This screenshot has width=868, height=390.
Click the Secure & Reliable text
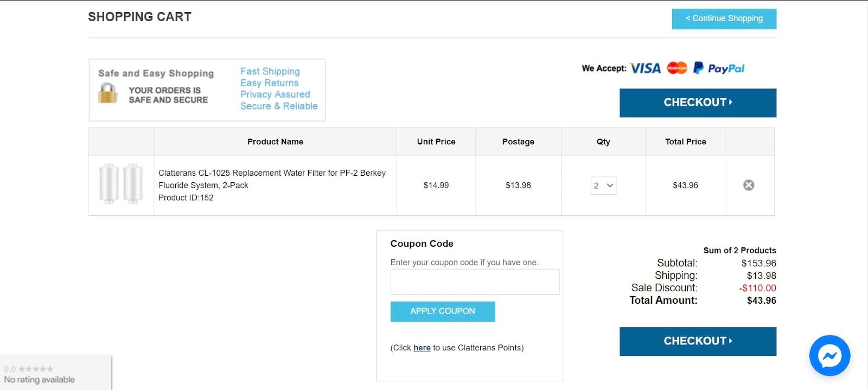click(x=279, y=106)
